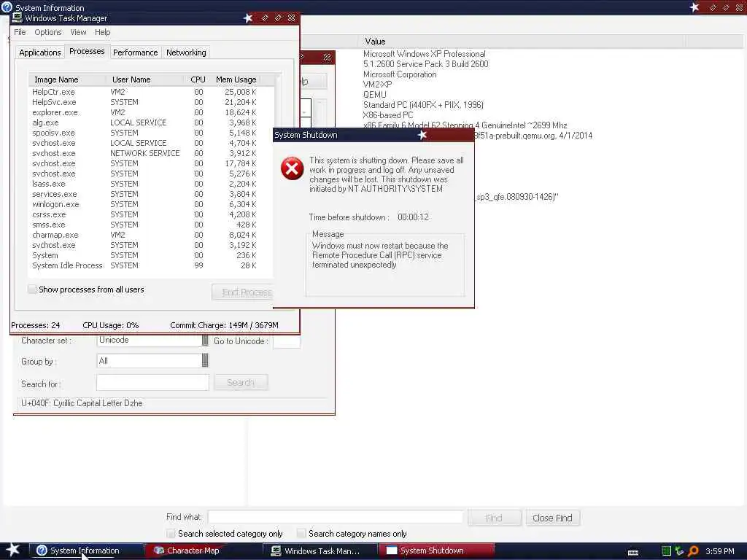747x560 pixels.
Task: Open the Task Manager View menu
Action: pyautogui.click(x=78, y=32)
